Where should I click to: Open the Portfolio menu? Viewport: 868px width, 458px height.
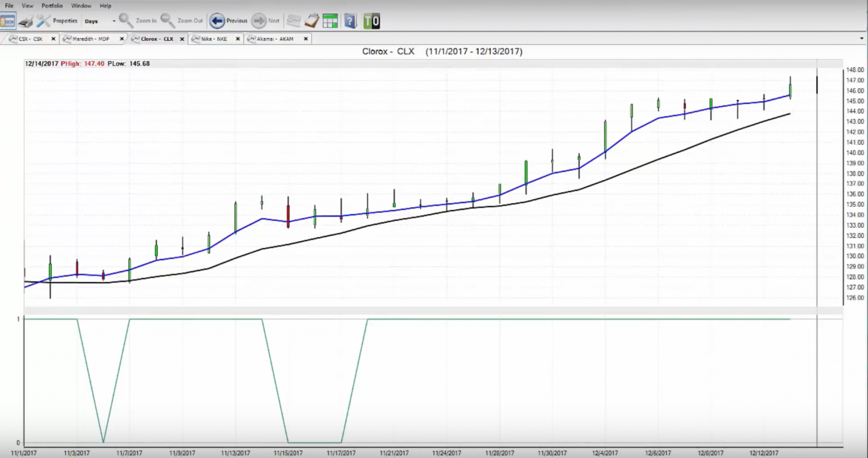52,6
